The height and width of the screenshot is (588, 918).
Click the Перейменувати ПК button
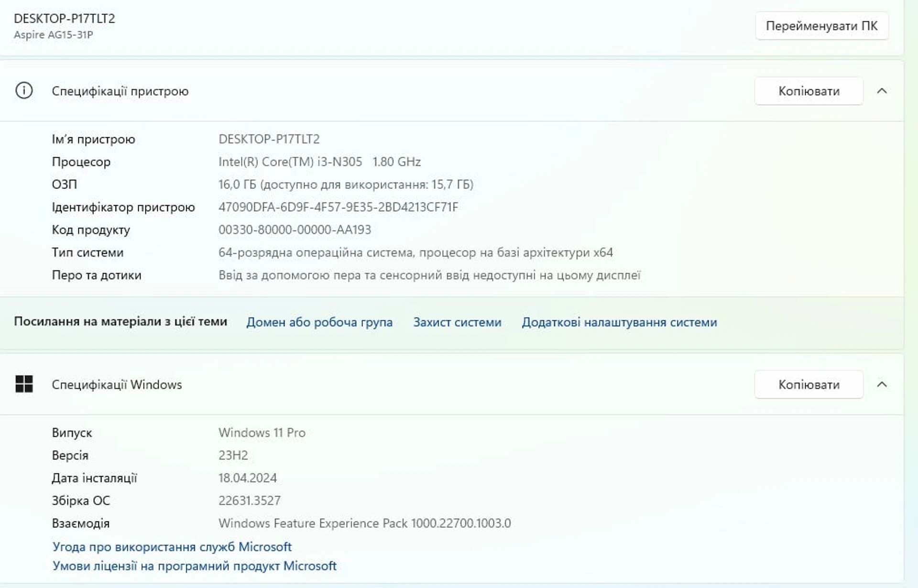[x=821, y=26]
